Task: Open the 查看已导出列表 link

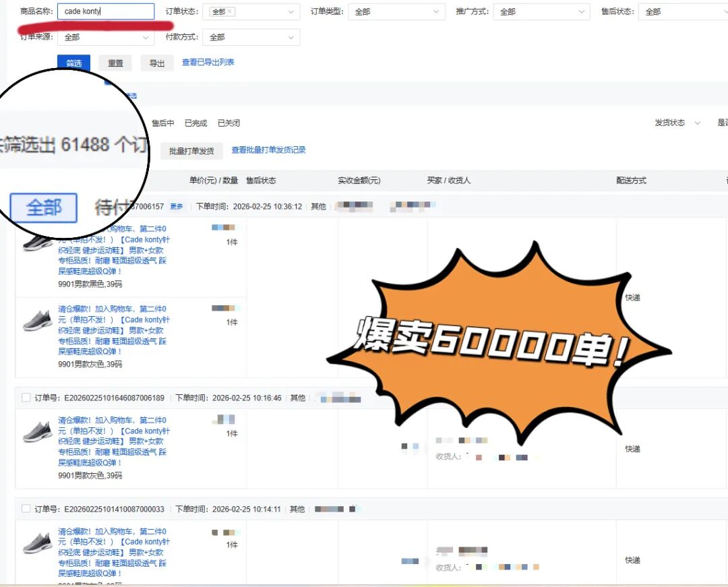Action: click(x=208, y=62)
